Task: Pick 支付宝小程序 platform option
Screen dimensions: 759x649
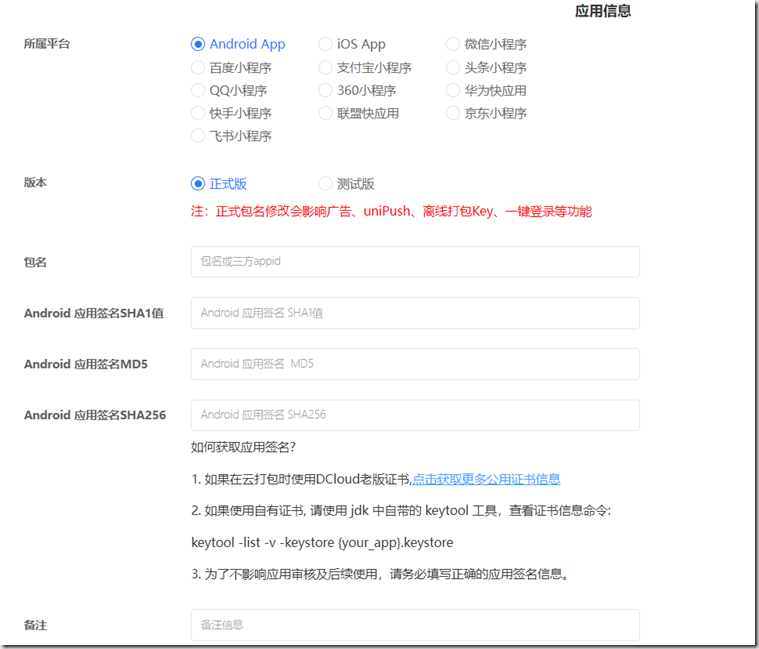Action: [326, 68]
